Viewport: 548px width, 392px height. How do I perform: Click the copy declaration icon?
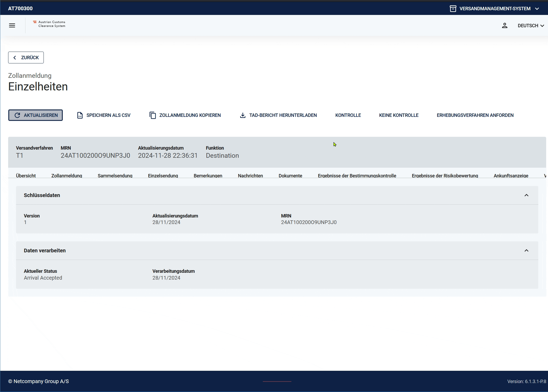click(x=153, y=115)
